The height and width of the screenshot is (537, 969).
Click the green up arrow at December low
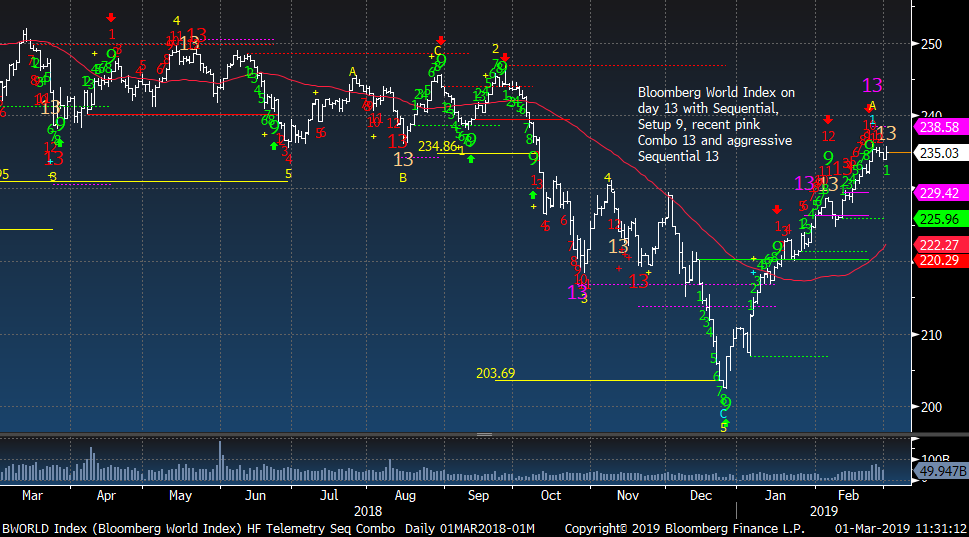726,423
